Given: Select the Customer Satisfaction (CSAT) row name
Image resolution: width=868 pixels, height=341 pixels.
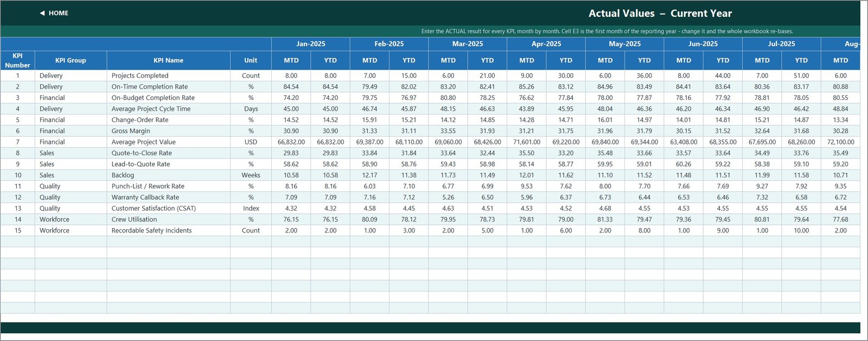Looking at the screenshot, I should pyautogui.click(x=154, y=209).
